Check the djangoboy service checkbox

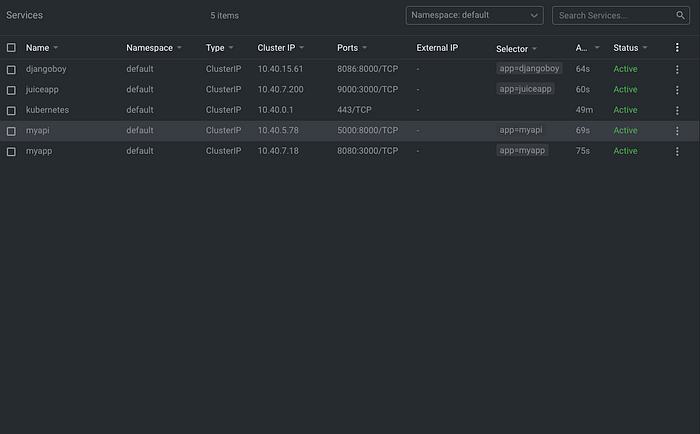tap(11, 70)
